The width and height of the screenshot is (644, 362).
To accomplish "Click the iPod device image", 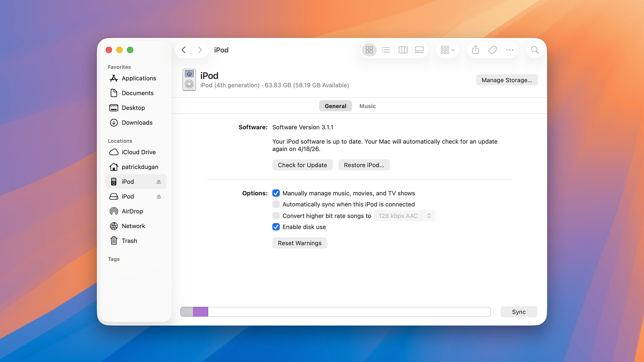I will pyautogui.click(x=189, y=80).
